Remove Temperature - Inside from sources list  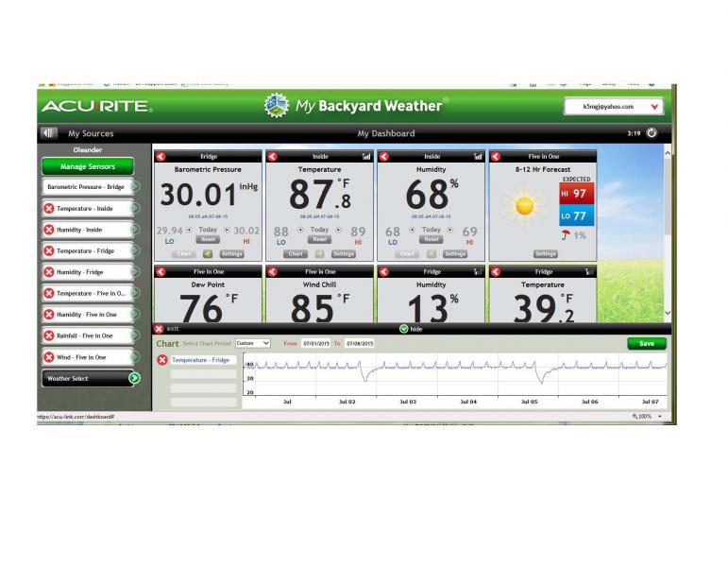tap(49, 208)
